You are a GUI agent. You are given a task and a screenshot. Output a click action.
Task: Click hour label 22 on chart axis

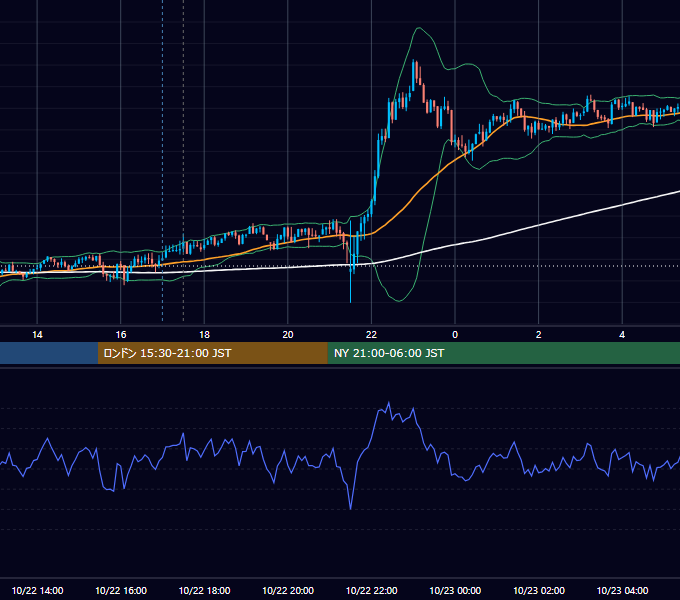371,335
